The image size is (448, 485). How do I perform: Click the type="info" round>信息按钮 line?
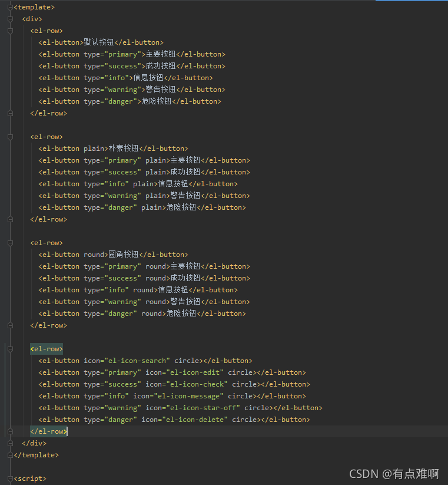tap(138, 290)
